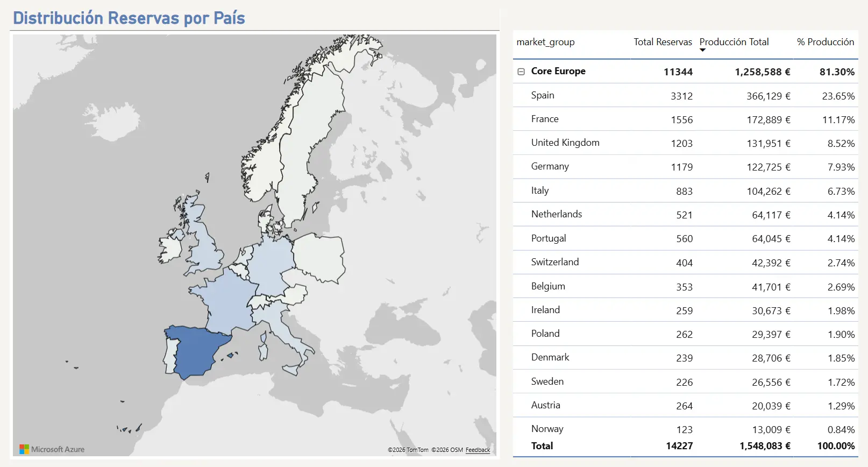Click the Distribución Reservas por País title

pos(129,18)
